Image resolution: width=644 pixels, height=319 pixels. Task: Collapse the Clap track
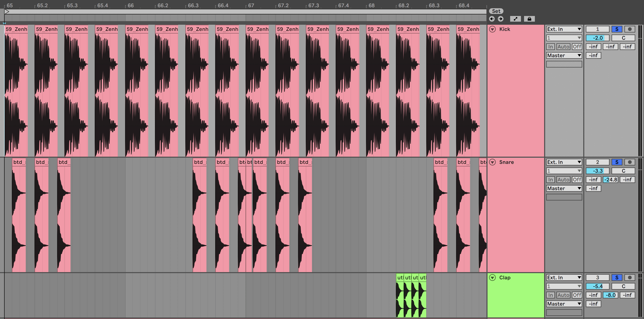click(x=492, y=278)
